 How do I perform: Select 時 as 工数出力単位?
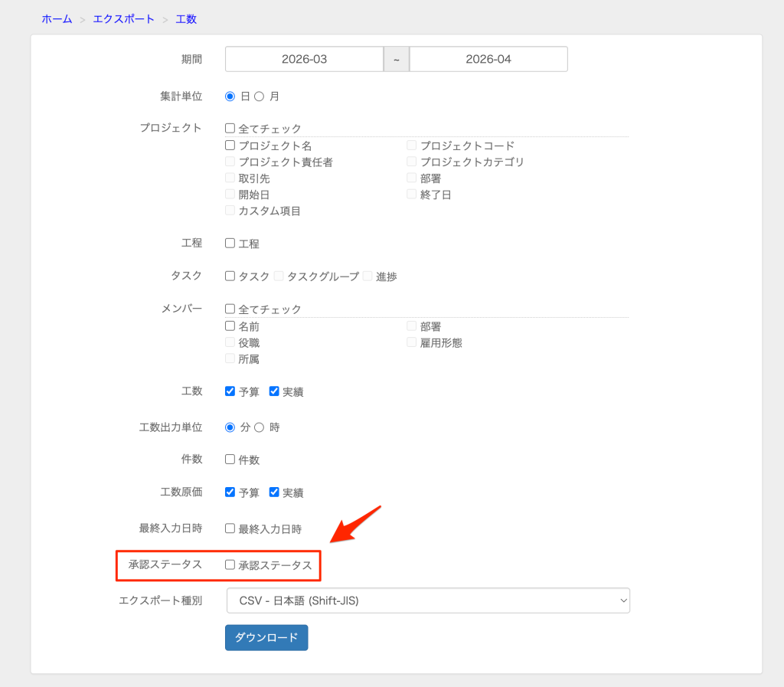tap(259, 427)
